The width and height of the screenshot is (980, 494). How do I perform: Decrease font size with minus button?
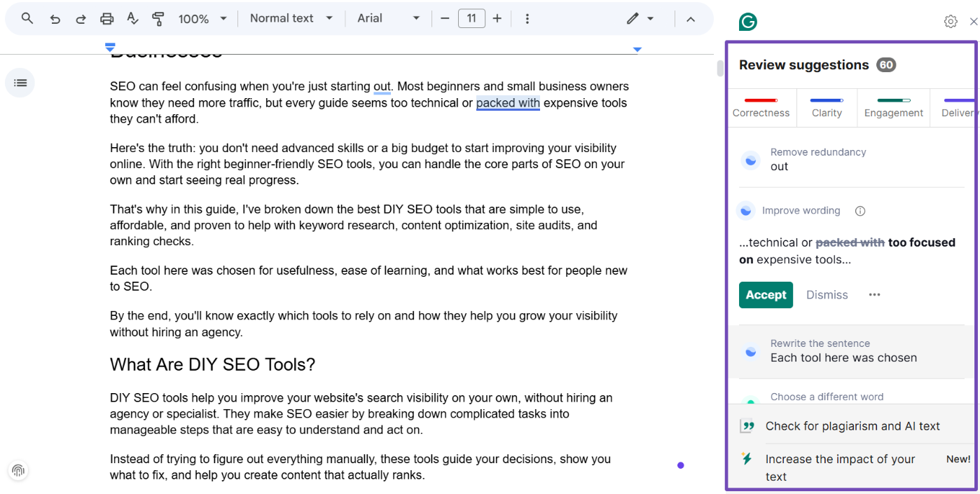445,19
